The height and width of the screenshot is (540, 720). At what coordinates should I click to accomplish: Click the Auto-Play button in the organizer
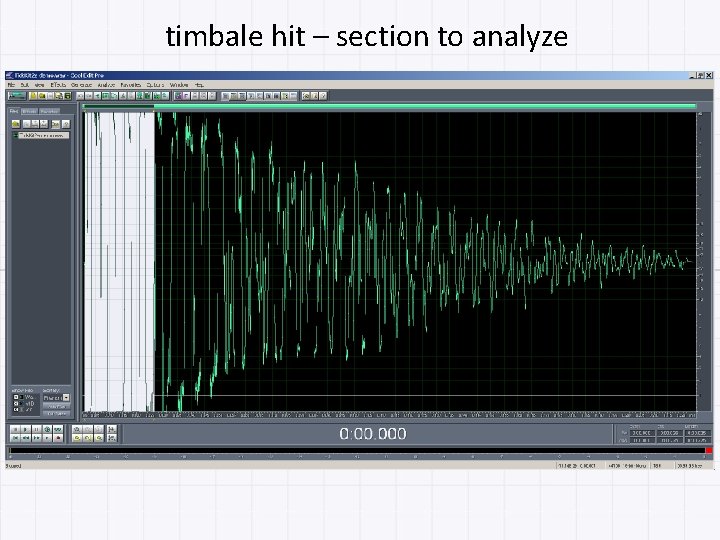point(56,406)
